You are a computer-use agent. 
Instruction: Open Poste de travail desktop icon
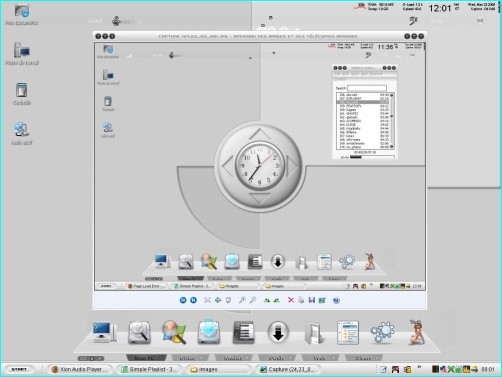point(22,54)
